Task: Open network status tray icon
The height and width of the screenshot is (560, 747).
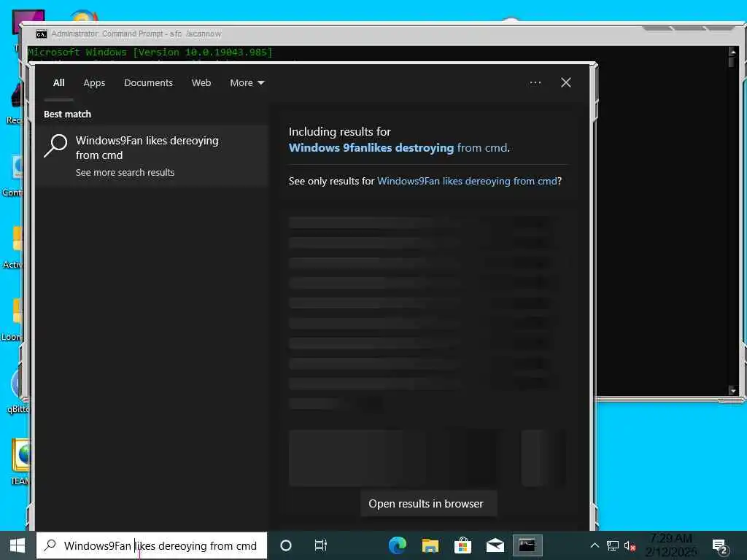Action: click(x=613, y=545)
